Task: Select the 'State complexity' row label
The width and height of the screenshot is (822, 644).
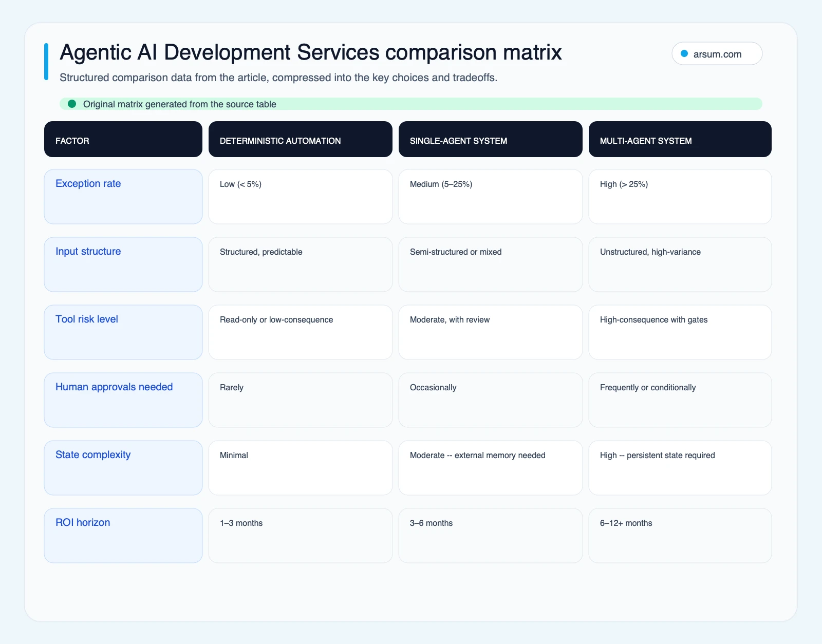Action: tap(123, 468)
